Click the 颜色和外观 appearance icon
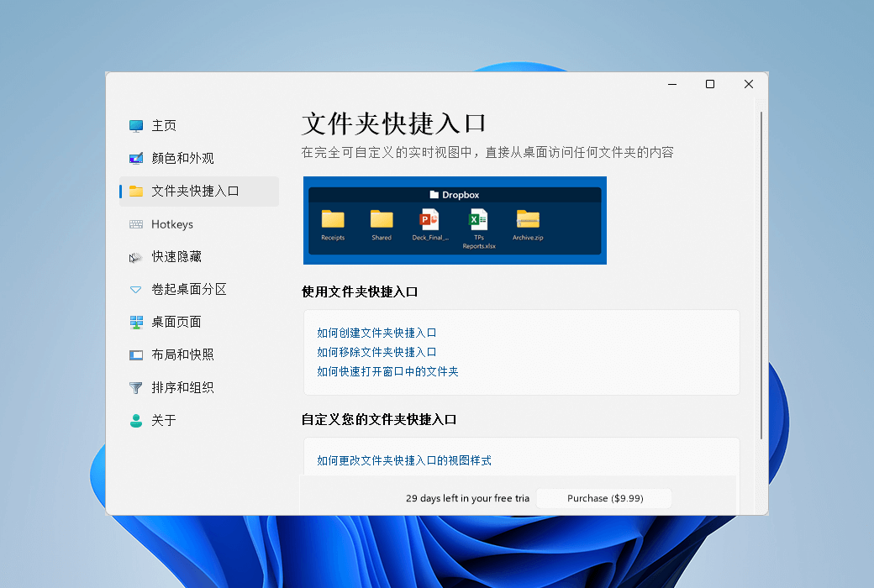Viewport: 874px width, 588px height. (x=136, y=159)
